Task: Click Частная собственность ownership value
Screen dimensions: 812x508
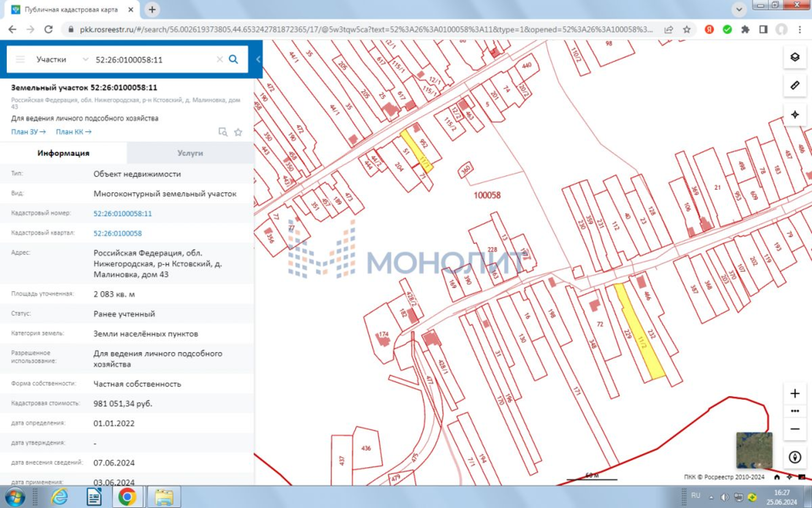Action: pyautogui.click(x=137, y=384)
